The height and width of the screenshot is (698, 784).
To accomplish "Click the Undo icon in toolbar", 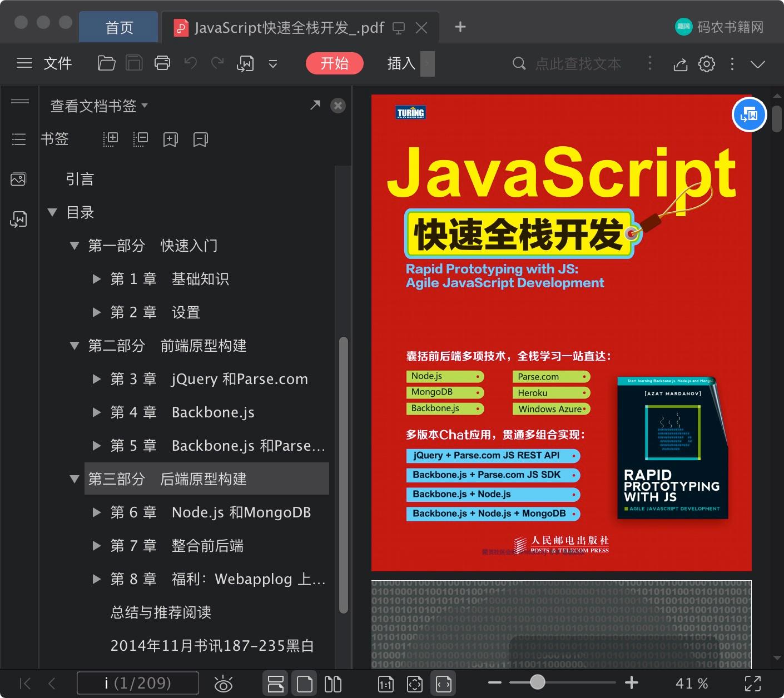I will pos(190,63).
